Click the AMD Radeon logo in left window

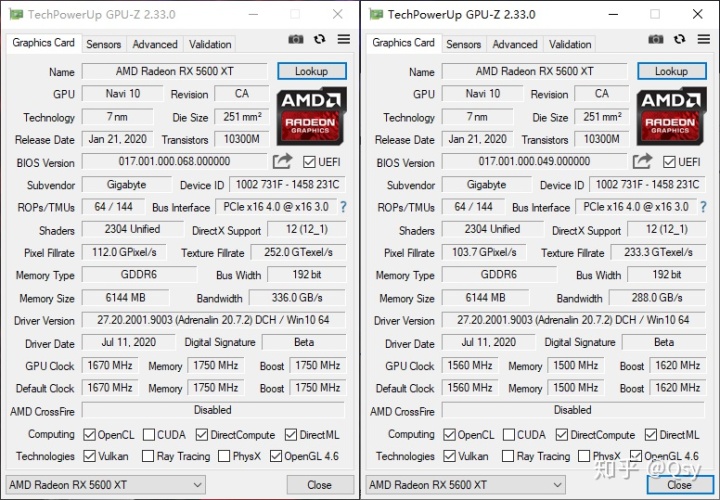[x=311, y=116]
